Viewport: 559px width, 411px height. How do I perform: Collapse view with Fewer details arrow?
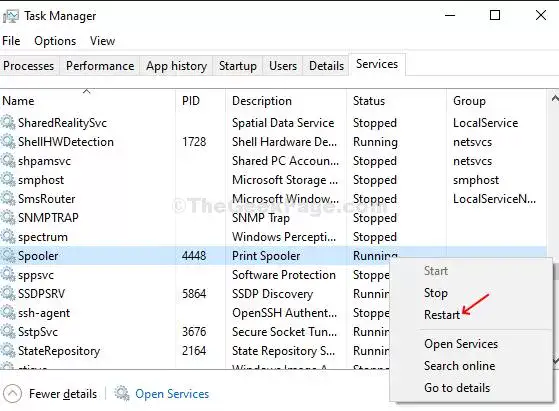12,394
